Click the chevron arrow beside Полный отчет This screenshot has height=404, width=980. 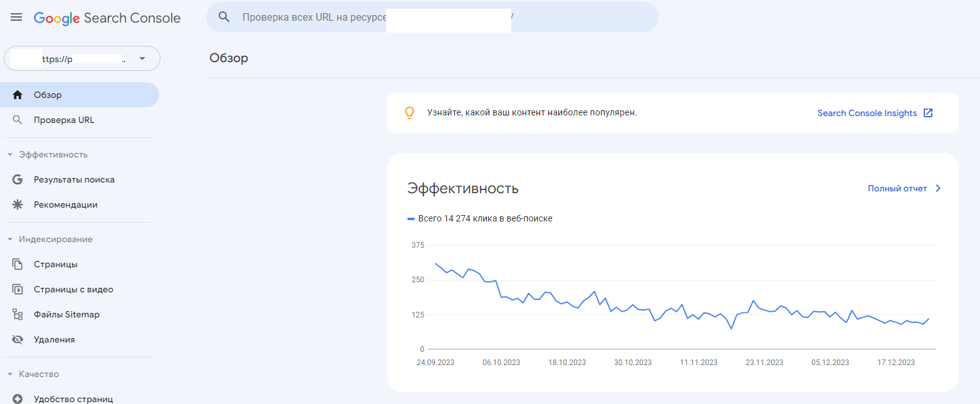(x=938, y=188)
